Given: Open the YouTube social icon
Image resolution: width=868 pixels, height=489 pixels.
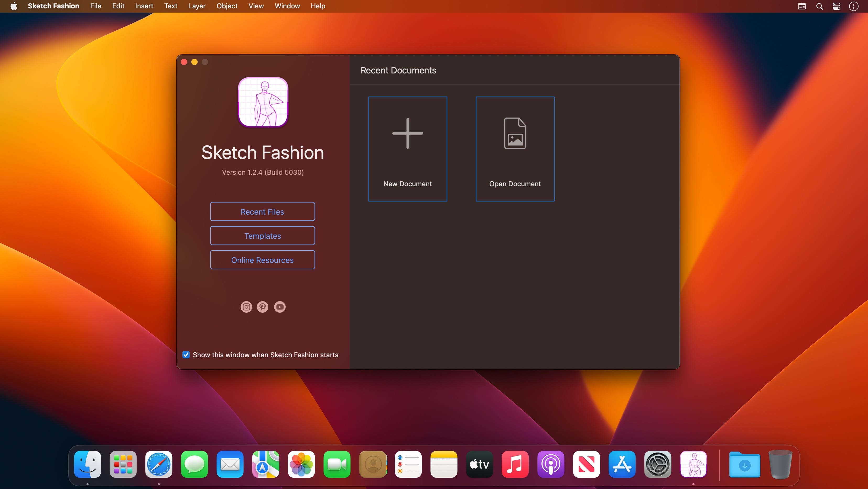Looking at the screenshot, I should click(280, 307).
